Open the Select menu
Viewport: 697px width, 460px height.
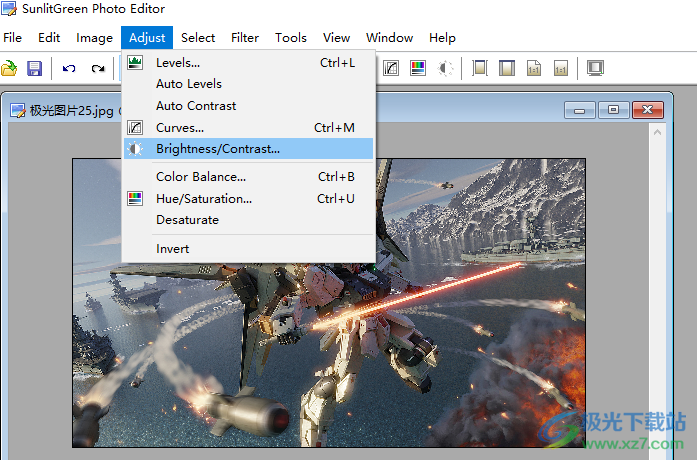coord(198,38)
